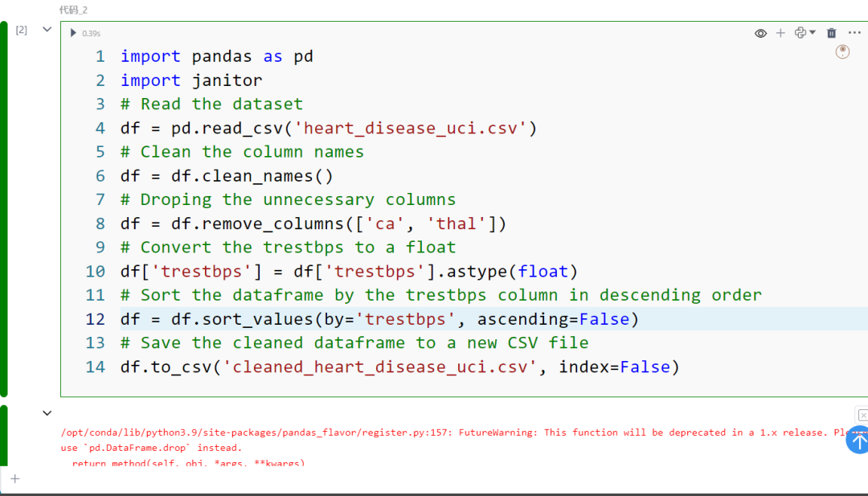The width and height of the screenshot is (868, 496).
Task: Collapse the output area chevron
Action: 47,412
